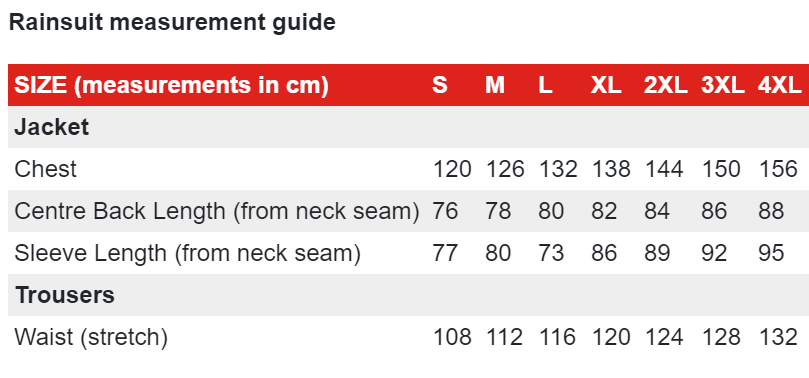Click the Jacket section row label

coord(52,127)
